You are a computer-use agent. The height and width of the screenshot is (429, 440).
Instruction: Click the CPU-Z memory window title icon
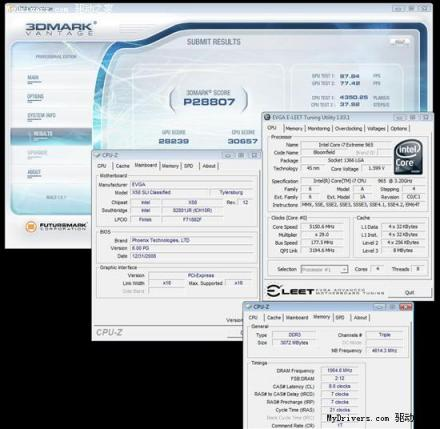[x=249, y=307]
